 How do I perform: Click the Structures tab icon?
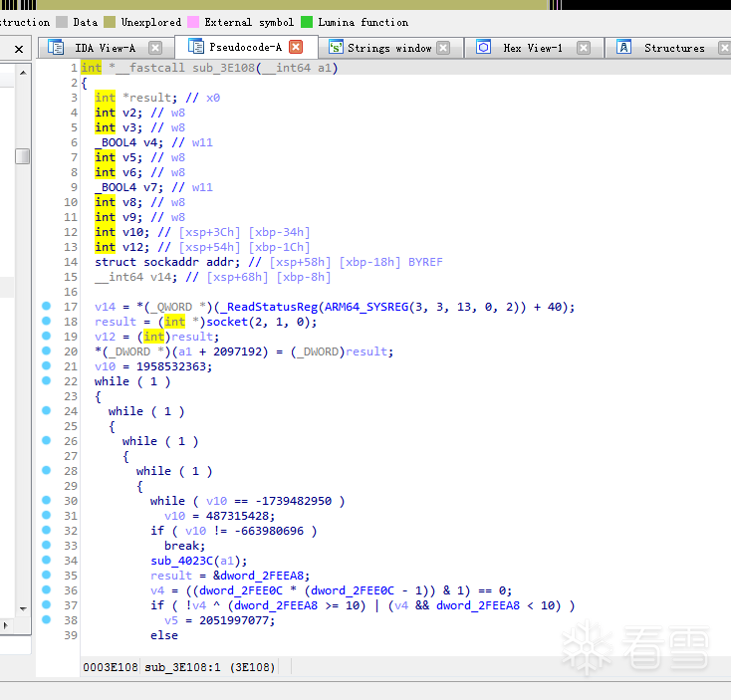623,47
